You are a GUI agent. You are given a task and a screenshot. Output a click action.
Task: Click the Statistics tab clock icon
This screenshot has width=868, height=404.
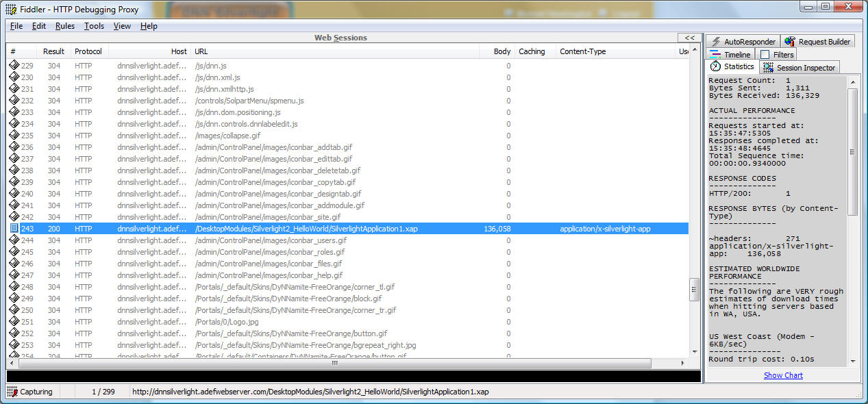(715, 66)
